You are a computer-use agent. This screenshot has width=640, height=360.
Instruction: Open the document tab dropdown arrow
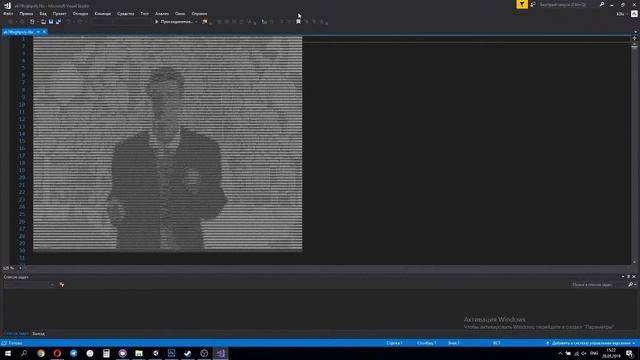[x=38, y=32]
